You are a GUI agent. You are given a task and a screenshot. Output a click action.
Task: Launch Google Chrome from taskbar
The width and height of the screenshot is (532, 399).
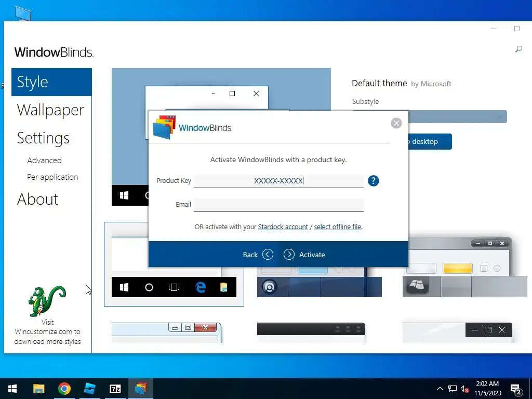tap(64, 389)
